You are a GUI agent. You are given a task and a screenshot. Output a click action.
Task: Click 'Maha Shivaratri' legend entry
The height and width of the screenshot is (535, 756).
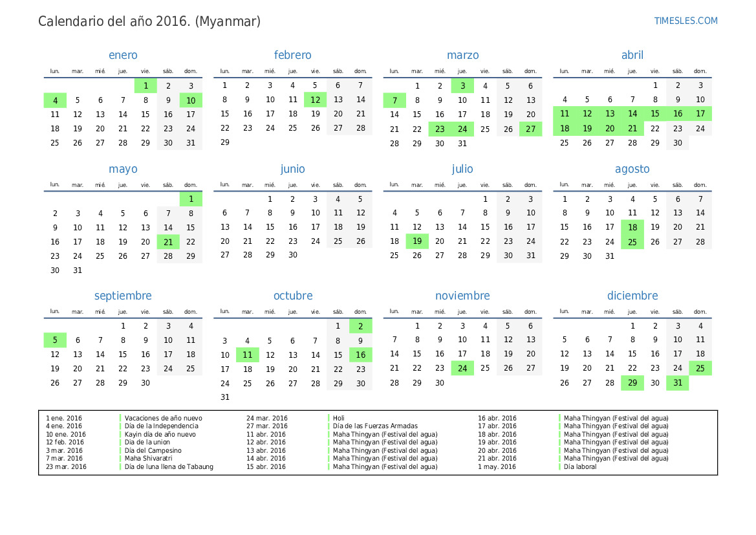click(x=149, y=458)
